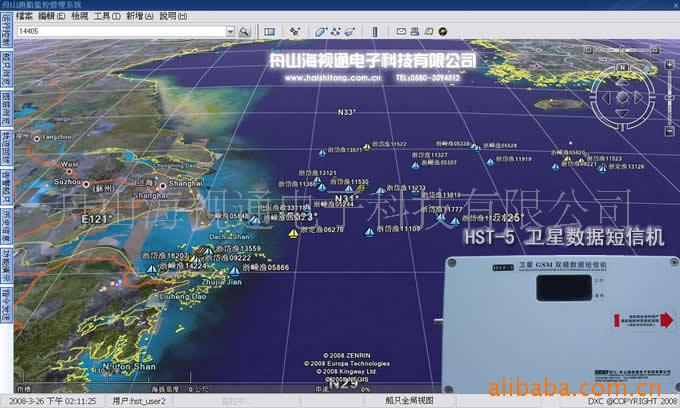680x408 pixels.
Task: Click the compass center joystick knob
Action: click(622, 97)
